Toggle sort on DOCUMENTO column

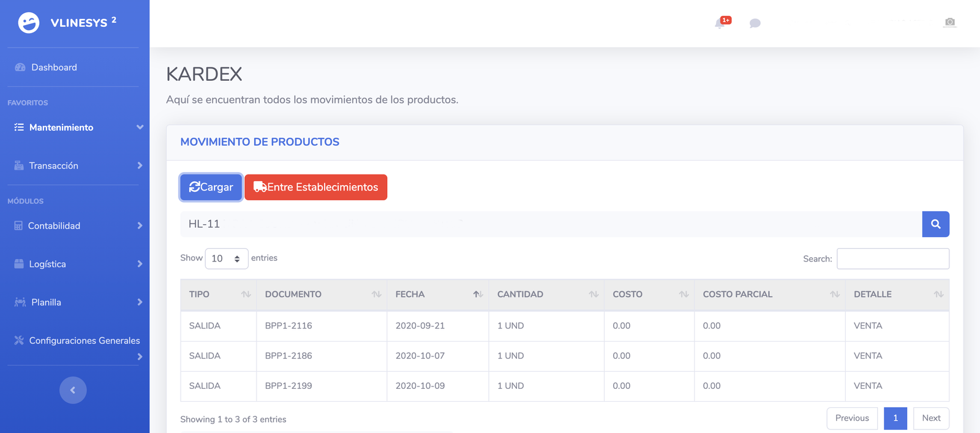[x=376, y=295]
